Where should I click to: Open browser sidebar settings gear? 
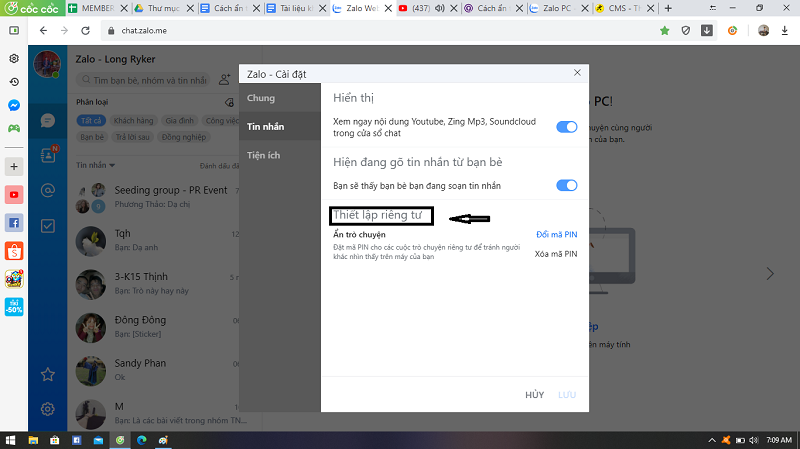(x=14, y=59)
